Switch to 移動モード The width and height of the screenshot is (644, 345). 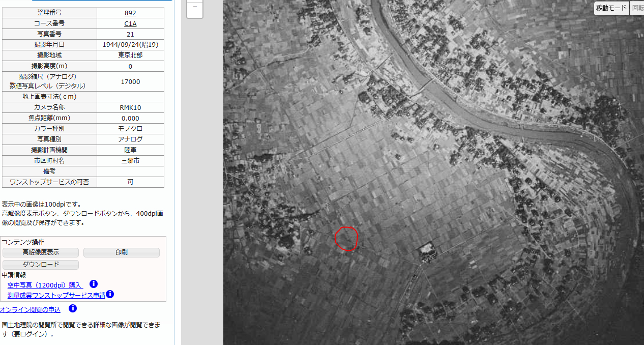point(611,8)
